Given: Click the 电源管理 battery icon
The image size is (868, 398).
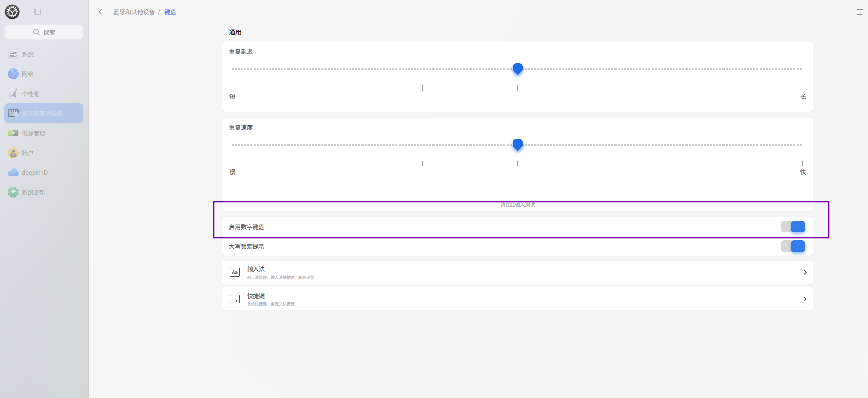Looking at the screenshot, I should (x=13, y=133).
